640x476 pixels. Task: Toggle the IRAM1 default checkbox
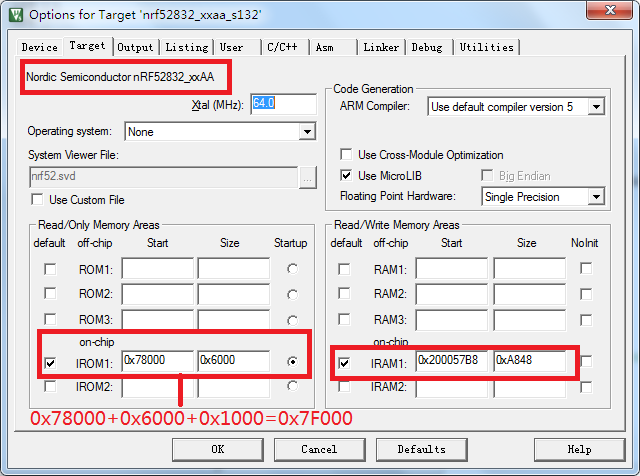pos(344,363)
